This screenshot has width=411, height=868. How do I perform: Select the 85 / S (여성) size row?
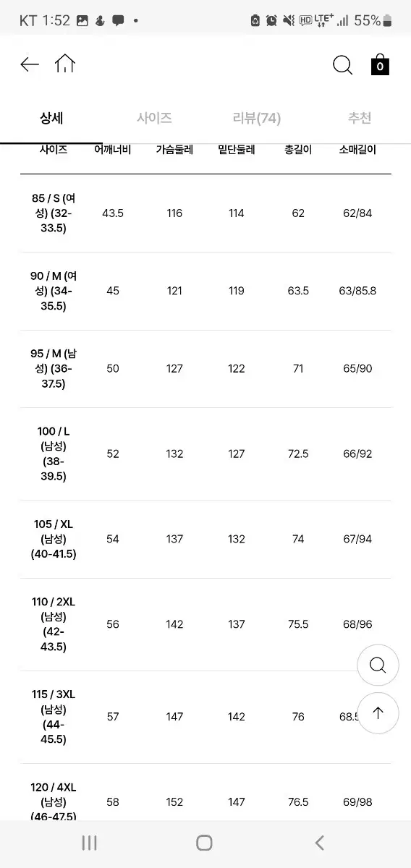[x=205, y=213]
